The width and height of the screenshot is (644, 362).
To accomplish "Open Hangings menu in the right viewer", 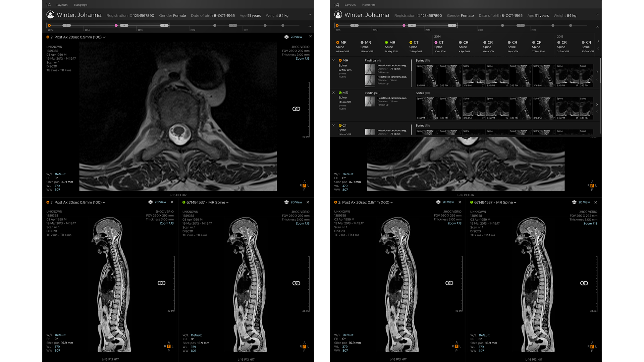I will click(x=369, y=5).
